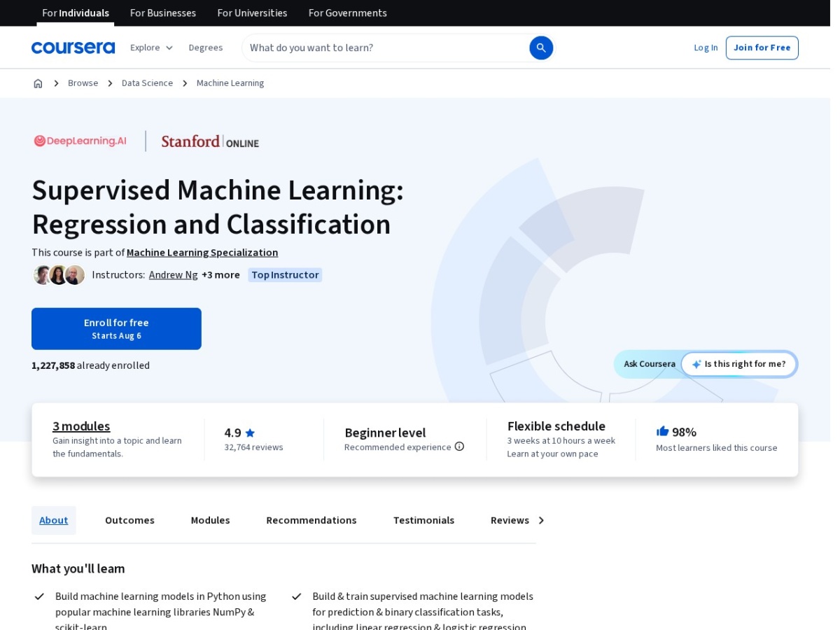This screenshot has width=840, height=630.
Task: Open the Degrees link
Action: [206, 48]
